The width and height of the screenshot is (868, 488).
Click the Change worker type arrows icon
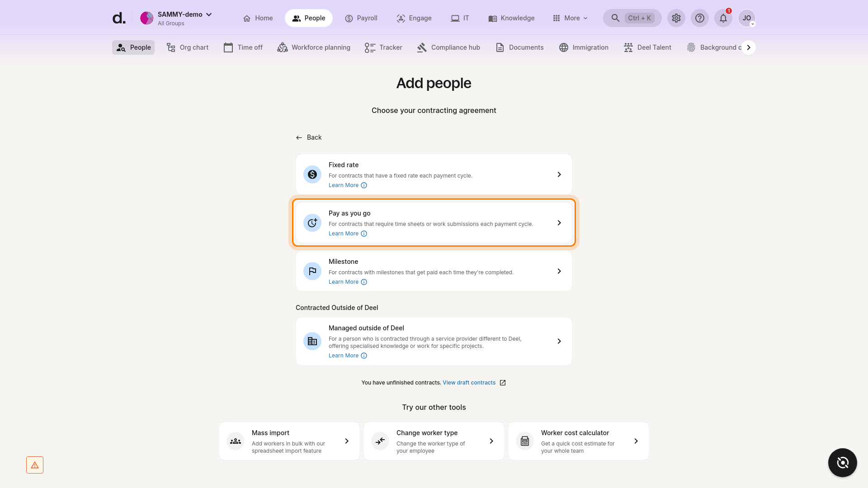[x=380, y=441]
